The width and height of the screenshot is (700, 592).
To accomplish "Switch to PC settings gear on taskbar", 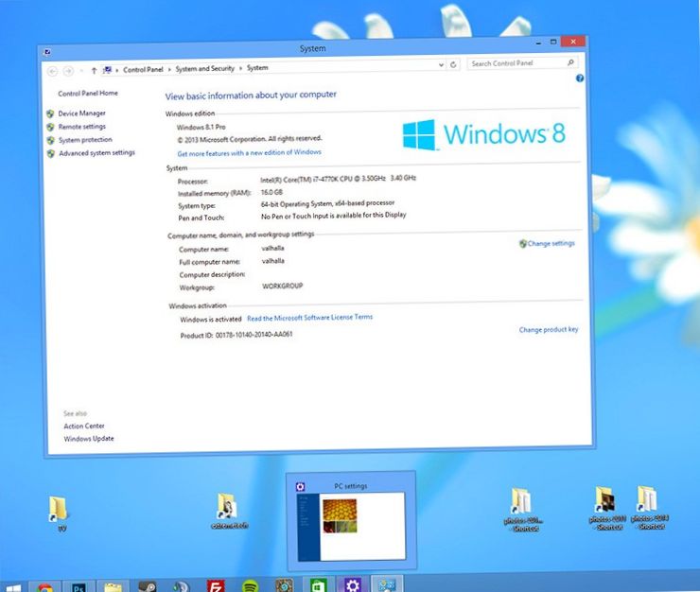I will 353,584.
